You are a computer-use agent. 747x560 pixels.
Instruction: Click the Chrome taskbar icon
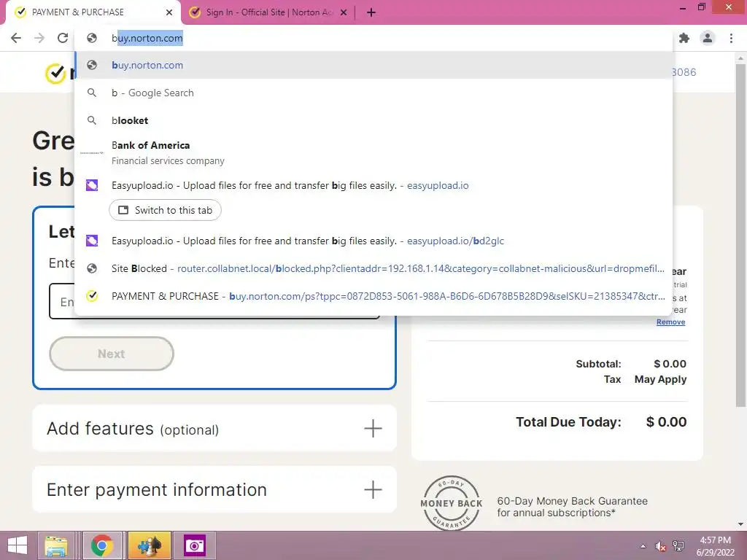click(102, 545)
